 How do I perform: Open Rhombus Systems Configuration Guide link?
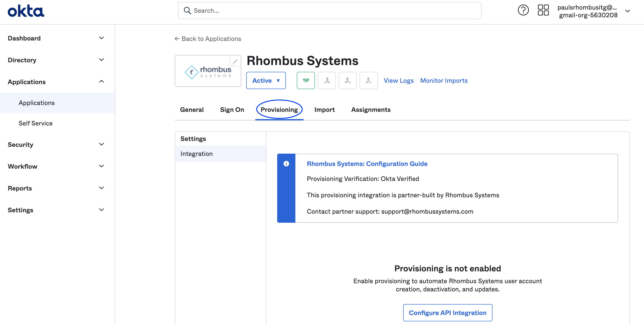coord(367,164)
